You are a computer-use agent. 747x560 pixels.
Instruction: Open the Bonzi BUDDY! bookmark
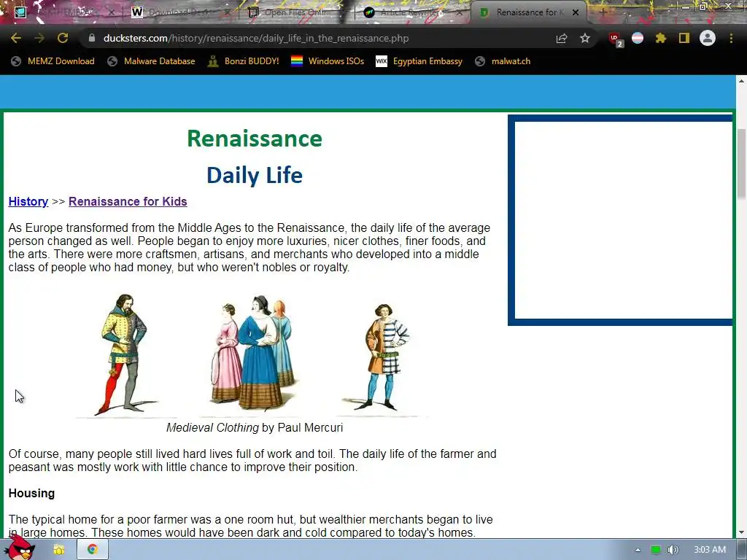coord(244,61)
